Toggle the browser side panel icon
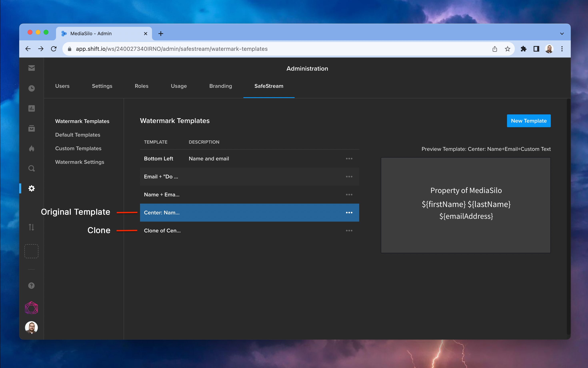 [536, 49]
